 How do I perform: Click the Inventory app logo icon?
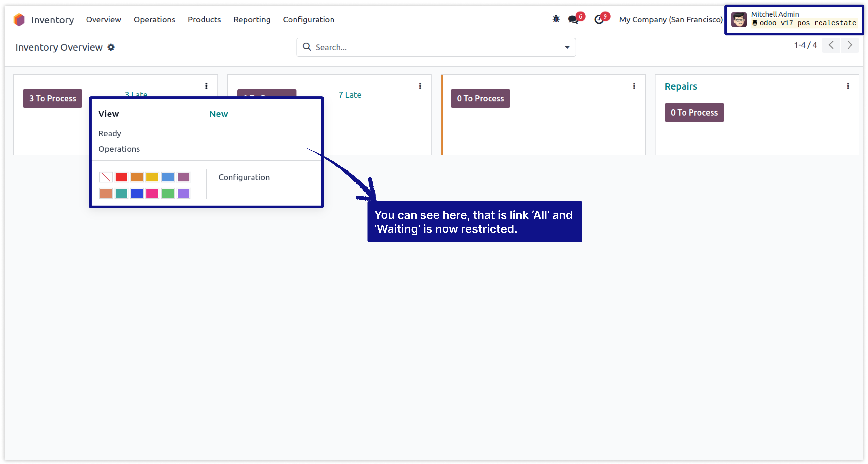(x=19, y=20)
